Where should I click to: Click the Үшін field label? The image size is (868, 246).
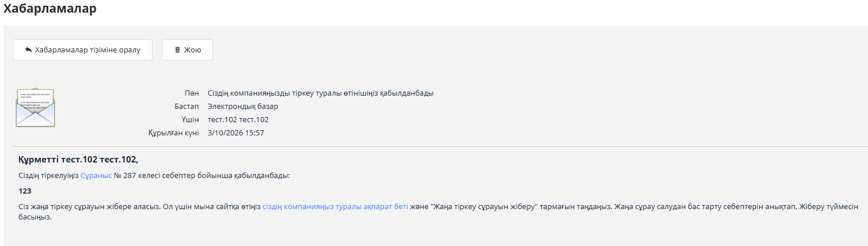pyautogui.click(x=190, y=120)
